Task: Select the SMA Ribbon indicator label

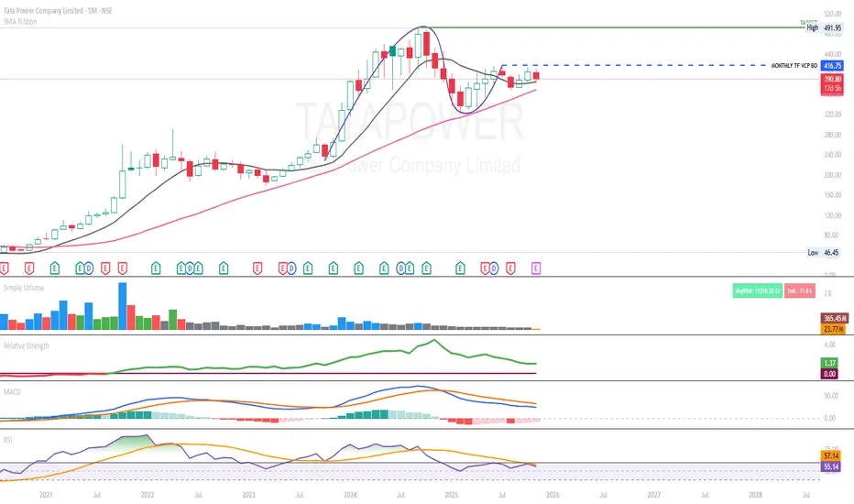Action: coord(20,21)
